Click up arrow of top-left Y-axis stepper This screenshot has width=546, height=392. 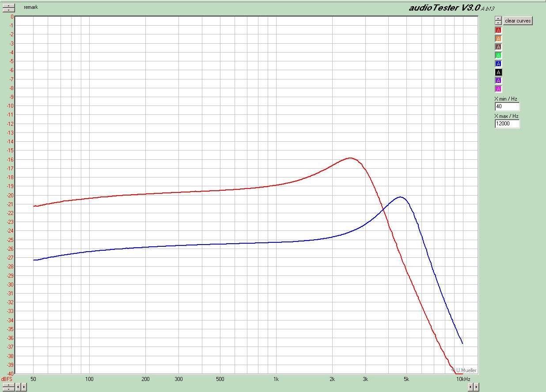[8, 6]
